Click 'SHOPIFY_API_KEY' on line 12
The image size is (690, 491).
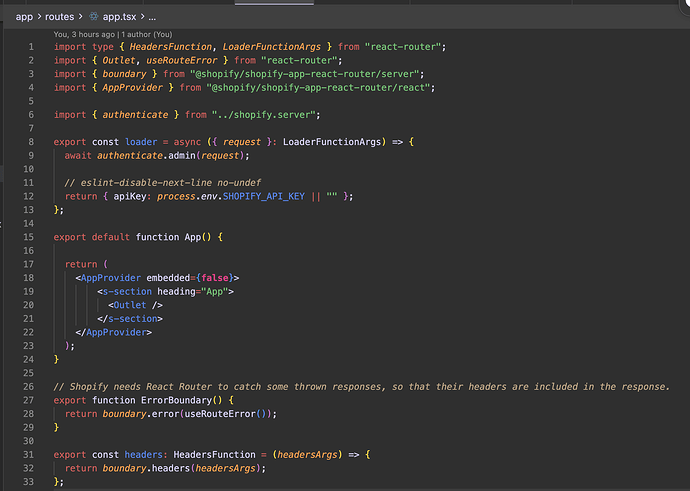point(264,196)
